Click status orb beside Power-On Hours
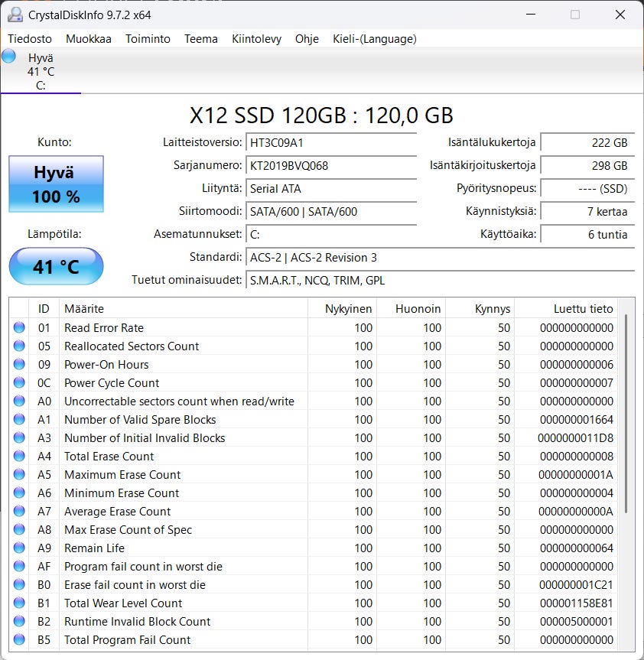Viewport: 644px width, 660px height. [19, 365]
